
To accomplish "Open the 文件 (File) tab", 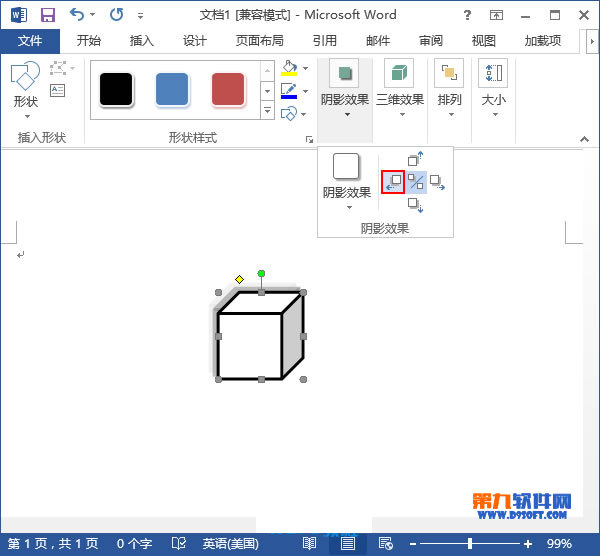I will [30, 41].
